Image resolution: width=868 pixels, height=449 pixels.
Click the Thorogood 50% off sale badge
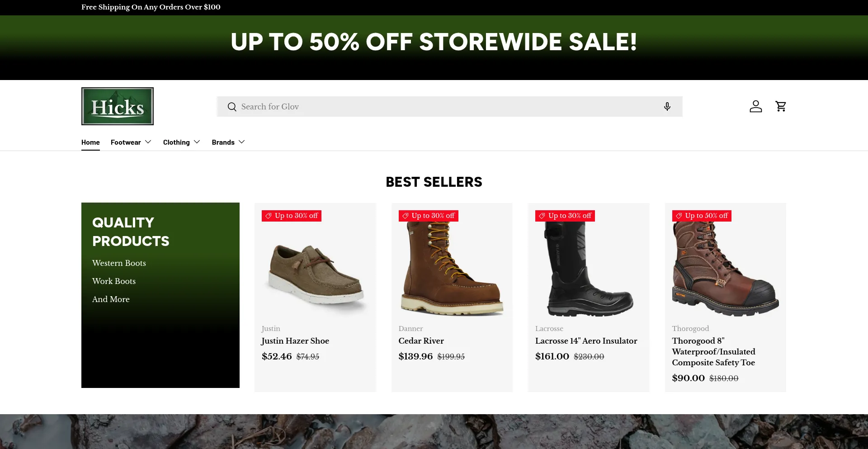pyautogui.click(x=702, y=216)
